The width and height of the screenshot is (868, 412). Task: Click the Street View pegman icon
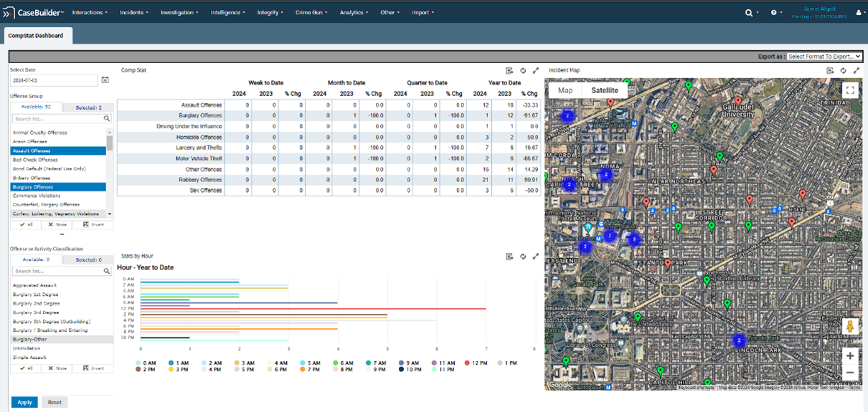(x=850, y=327)
